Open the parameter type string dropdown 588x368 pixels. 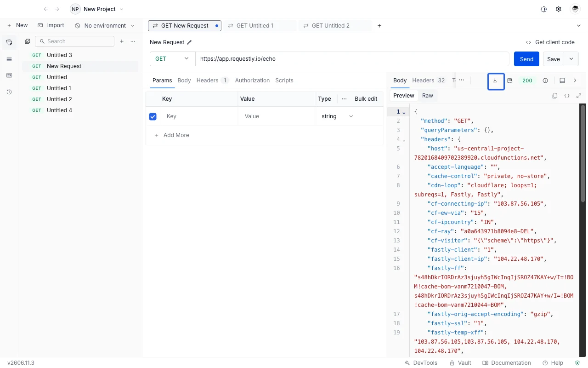point(338,116)
